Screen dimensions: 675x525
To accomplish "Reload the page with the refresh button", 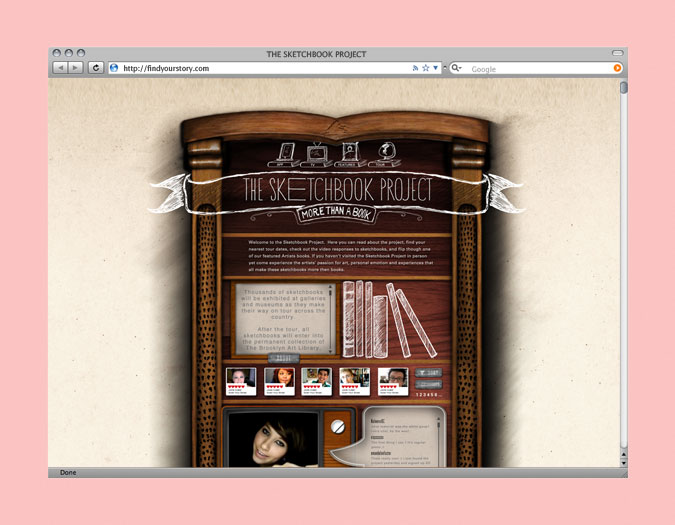I will [x=96, y=68].
